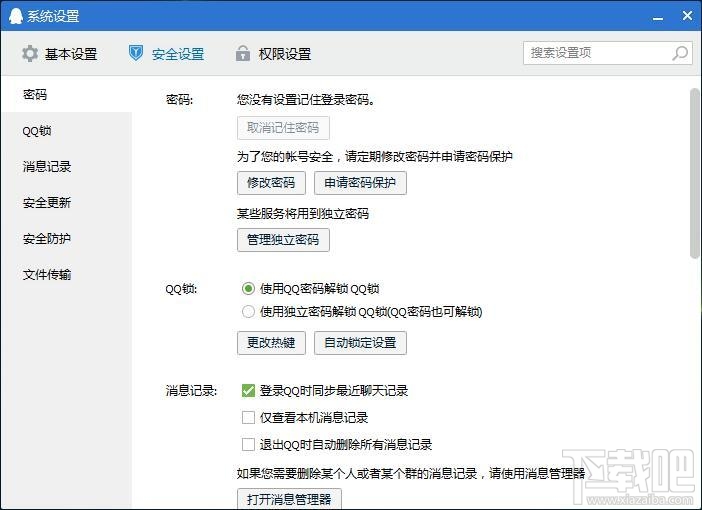Enable 仅查看本机消息记录 checkbox
Viewport: 702px width, 510px height.
point(248,417)
